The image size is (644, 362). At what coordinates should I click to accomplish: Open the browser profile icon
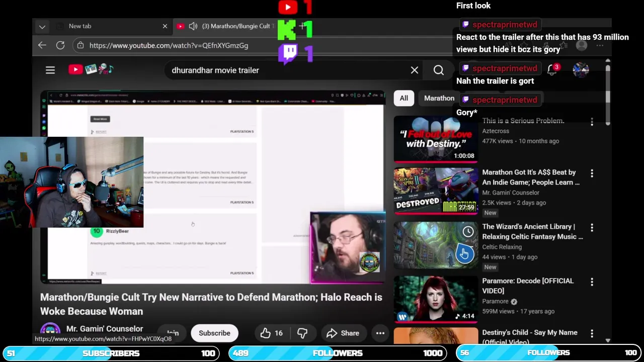[582, 45]
